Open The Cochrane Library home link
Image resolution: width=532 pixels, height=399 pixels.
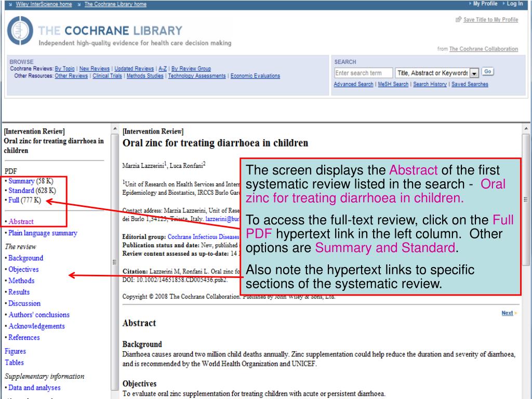(x=115, y=4)
